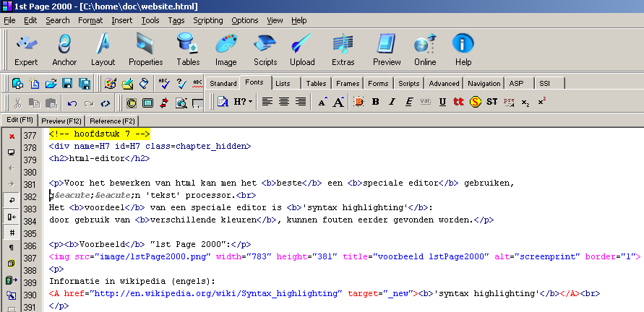Image resolution: width=644 pixels, height=312 pixels.
Task: Open the File menu
Action: (9, 20)
